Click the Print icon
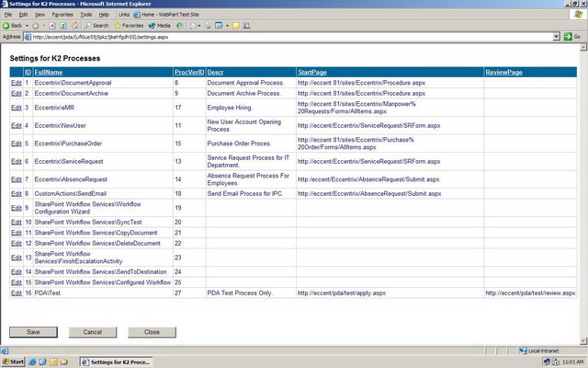Viewport: 588px width, 368px height. [x=208, y=26]
